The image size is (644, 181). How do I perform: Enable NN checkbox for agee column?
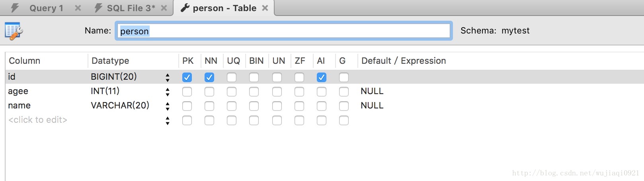point(209,92)
